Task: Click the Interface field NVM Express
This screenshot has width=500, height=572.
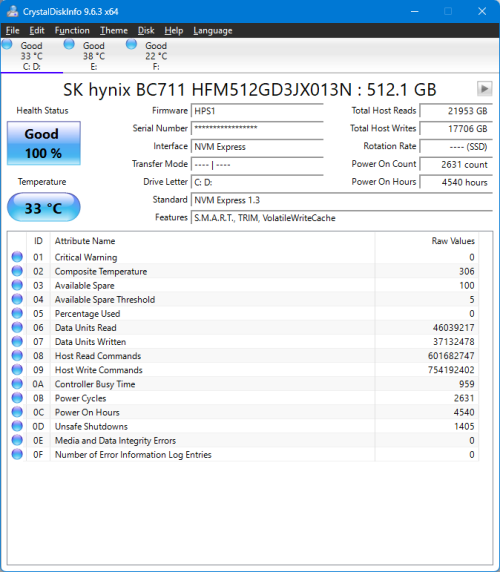Action: (x=257, y=146)
